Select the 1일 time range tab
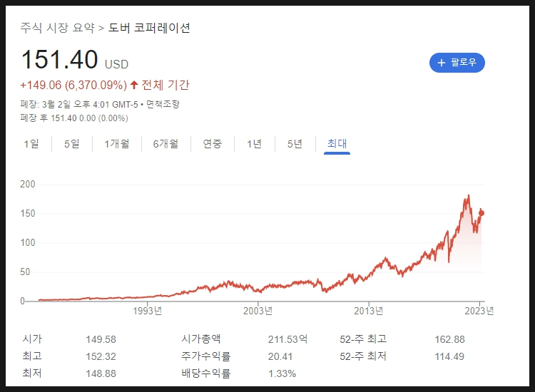 click(x=31, y=143)
